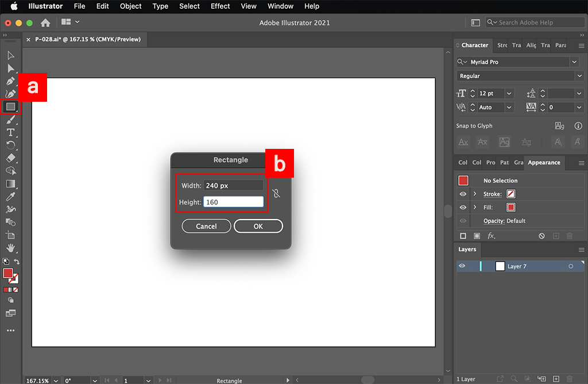Select the Blend tool
Image resolution: width=588 pixels, height=384 pixels.
coord(10,222)
